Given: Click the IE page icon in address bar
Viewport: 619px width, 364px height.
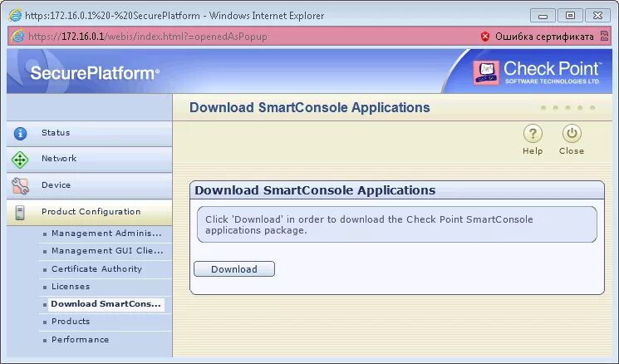Looking at the screenshot, I should 17,37.
